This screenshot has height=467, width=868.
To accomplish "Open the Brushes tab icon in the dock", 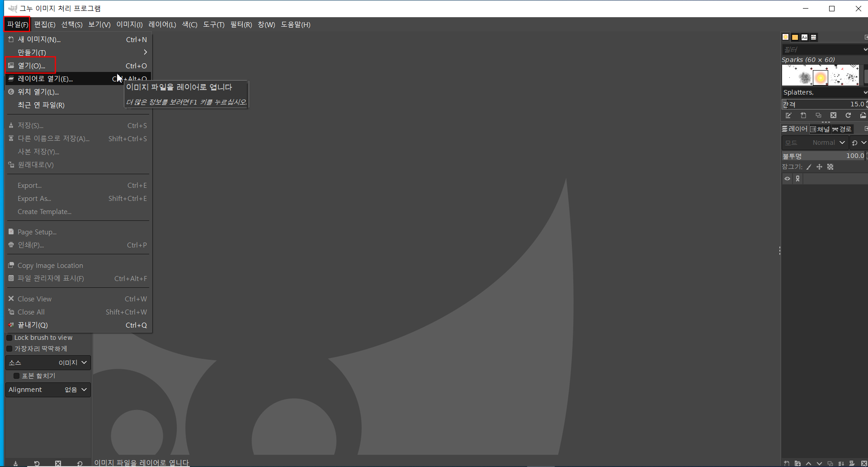I will (786, 37).
